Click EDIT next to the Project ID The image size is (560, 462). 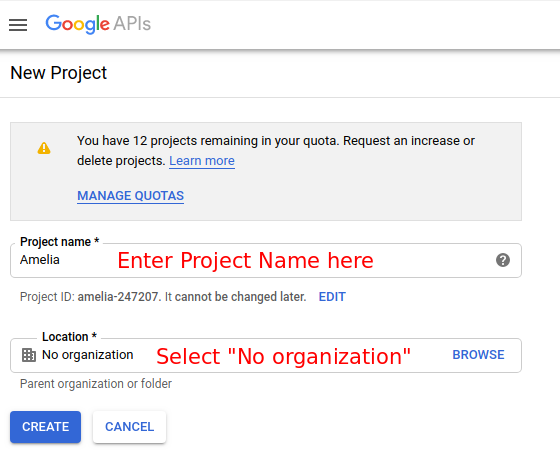click(332, 297)
